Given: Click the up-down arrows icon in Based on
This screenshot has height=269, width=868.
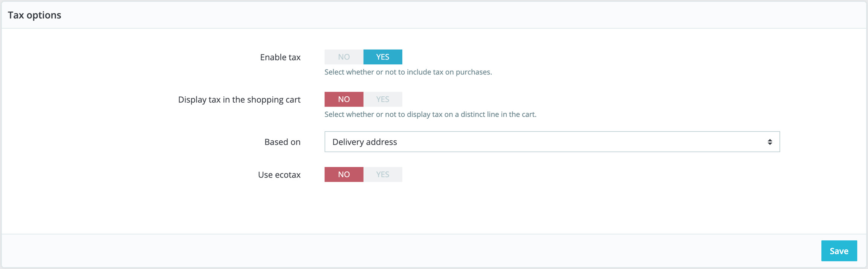Looking at the screenshot, I should [770, 142].
